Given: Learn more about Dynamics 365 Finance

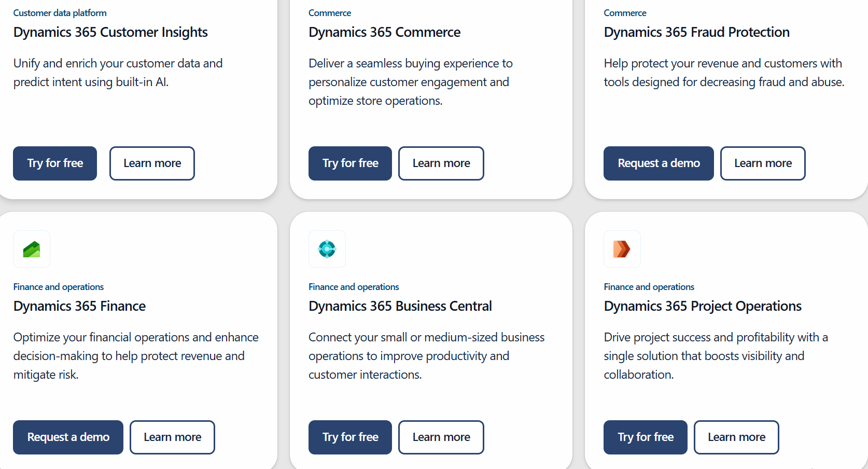Looking at the screenshot, I should 172,437.
